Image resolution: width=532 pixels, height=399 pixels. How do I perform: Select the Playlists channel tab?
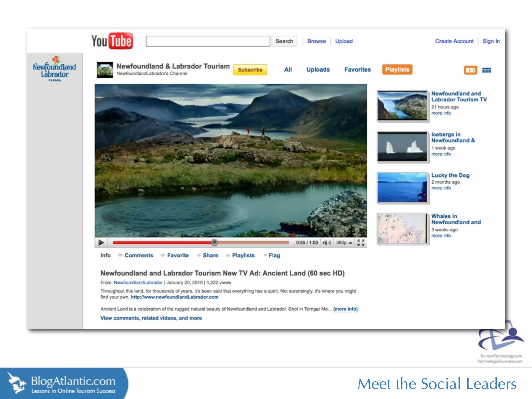tap(397, 70)
